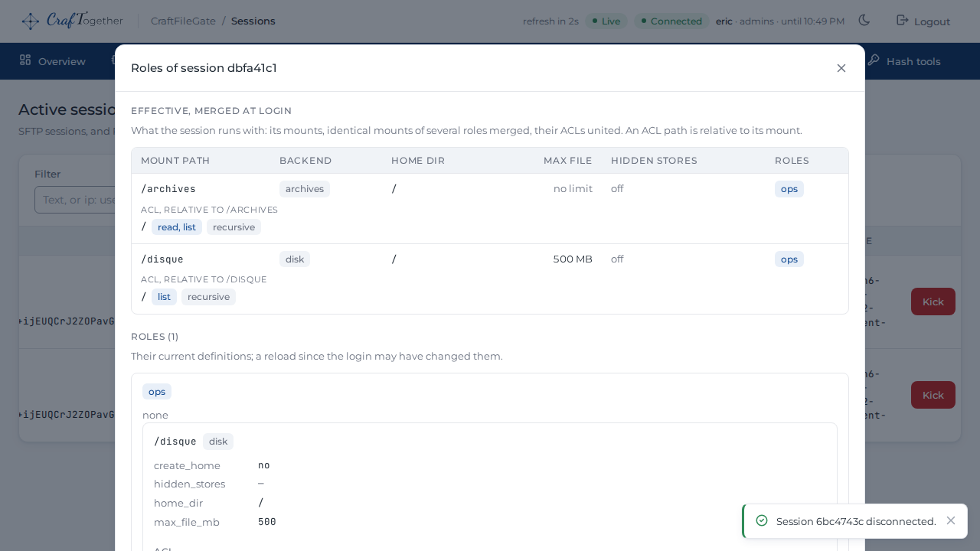The height and width of the screenshot is (551, 980).
Task: Click the ops role badge for /archives
Action: [x=789, y=189]
